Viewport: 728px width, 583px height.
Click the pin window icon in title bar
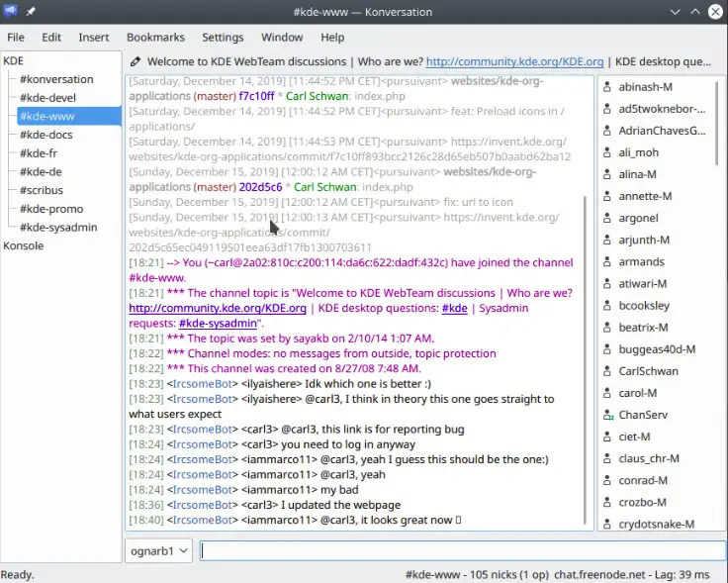click(x=32, y=11)
